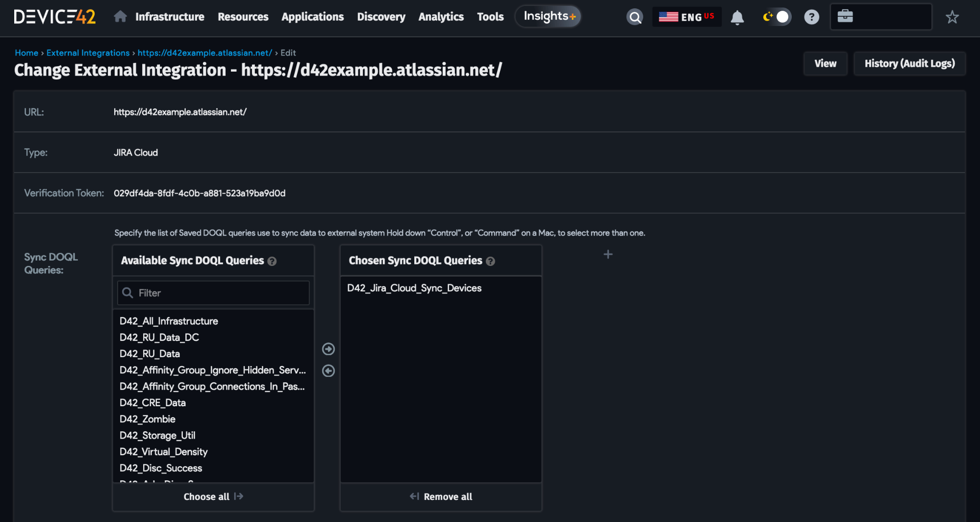Open the Analytics menu
Image resolution: width=980 pixels, height=522 pixels.
440,16
